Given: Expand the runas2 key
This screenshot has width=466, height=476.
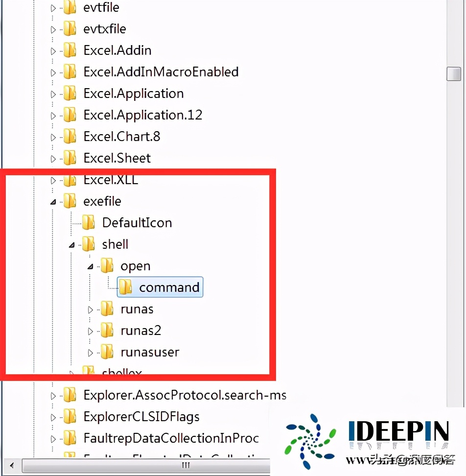Looking at the screenshot, I should tap(90, 331).
